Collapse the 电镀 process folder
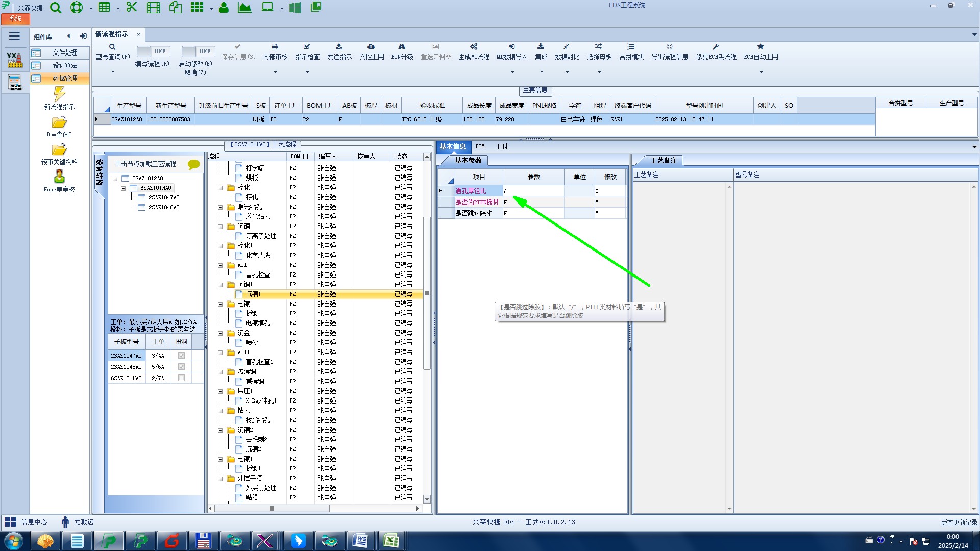This screenshot has height=551, width=980. click(221, 304)
